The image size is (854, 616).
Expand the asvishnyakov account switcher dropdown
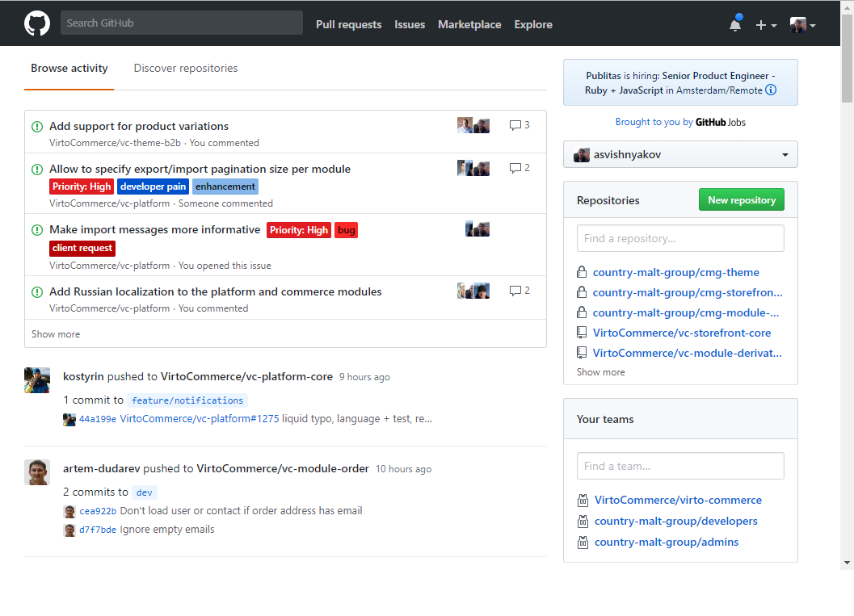pos(680,154)
